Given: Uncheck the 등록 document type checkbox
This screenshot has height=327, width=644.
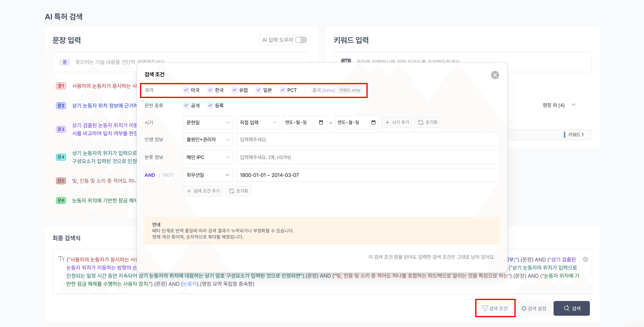Looking at the screenshot, I should click(210, 105).
